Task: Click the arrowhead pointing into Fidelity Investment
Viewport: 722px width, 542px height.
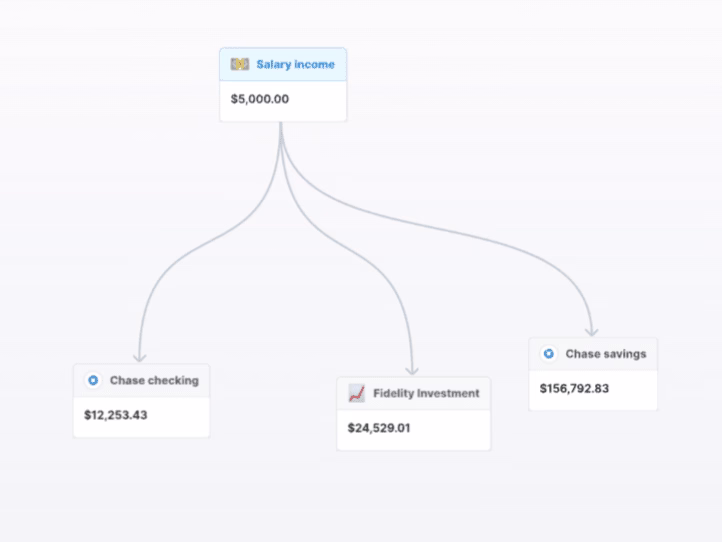Action: tap(412, 369)
